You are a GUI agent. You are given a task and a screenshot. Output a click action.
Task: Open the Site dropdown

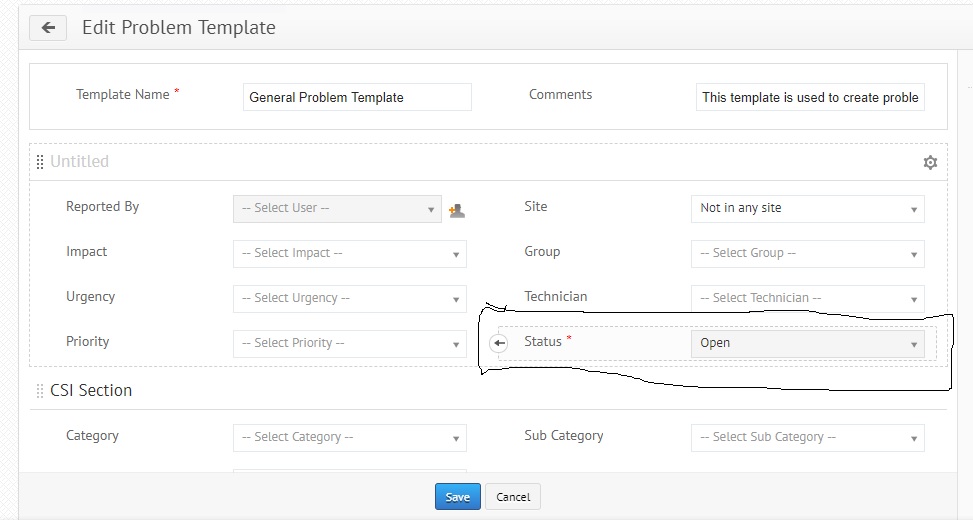click(x=807, y=208)
